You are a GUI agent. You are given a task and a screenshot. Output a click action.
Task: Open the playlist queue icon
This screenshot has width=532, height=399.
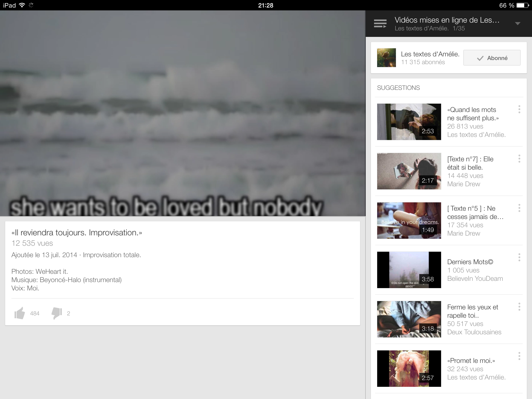tap(380, 23)
